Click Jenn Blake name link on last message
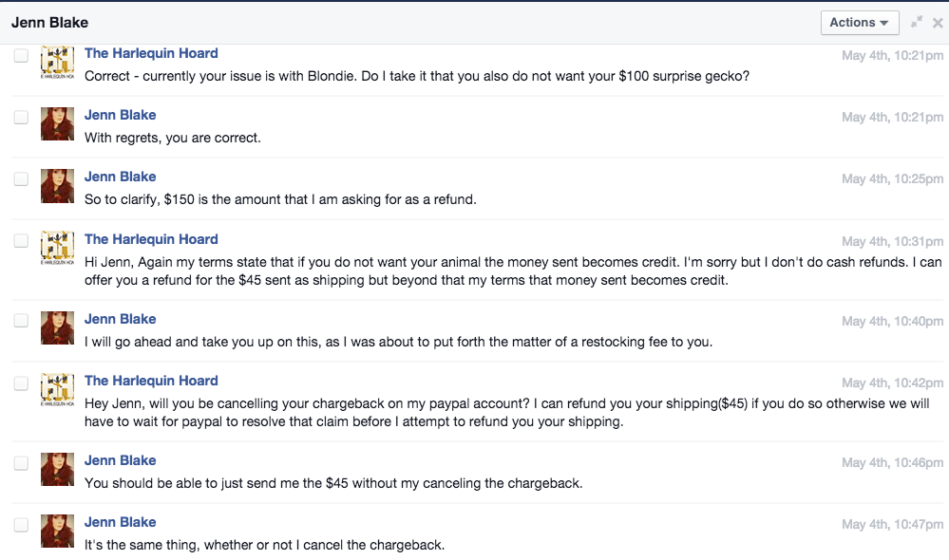Viewport: 949px width, 560px height. [120, 522]
